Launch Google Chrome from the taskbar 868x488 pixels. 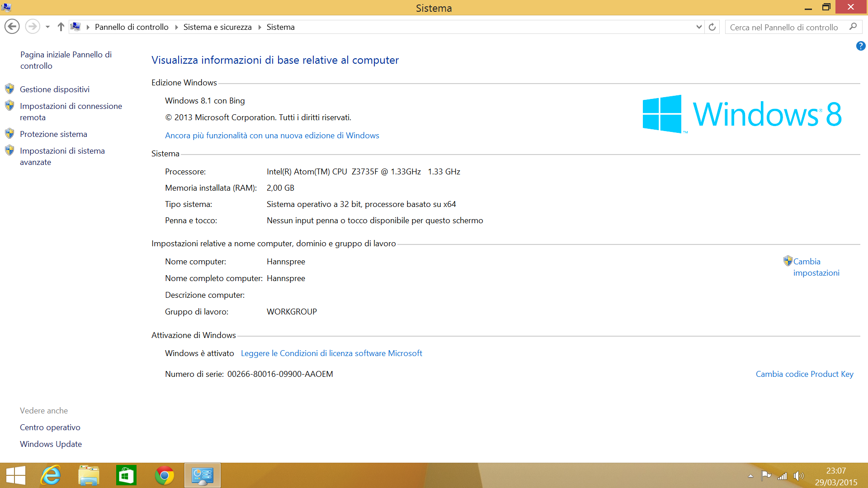click(165, 475)
